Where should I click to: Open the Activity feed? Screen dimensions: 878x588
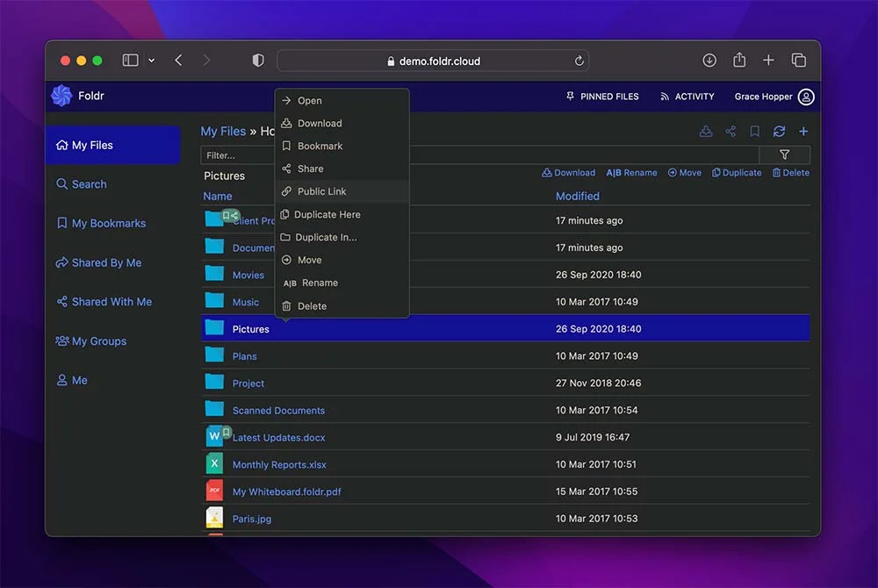687,97
